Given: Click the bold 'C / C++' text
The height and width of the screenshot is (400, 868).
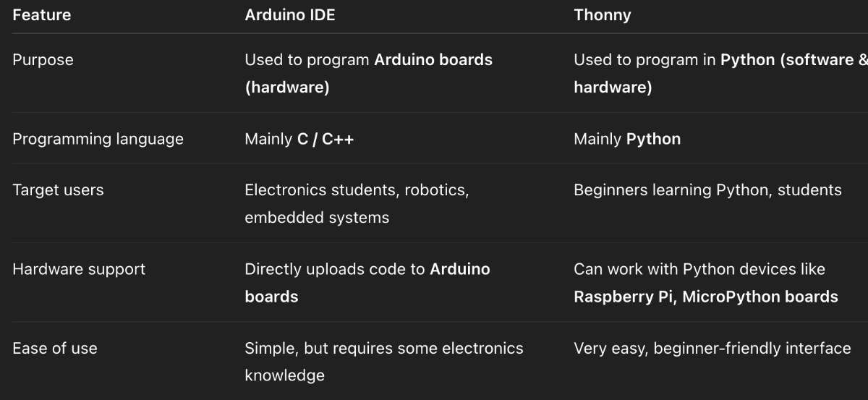Looking at the screenshot, I should click(325, 139).
